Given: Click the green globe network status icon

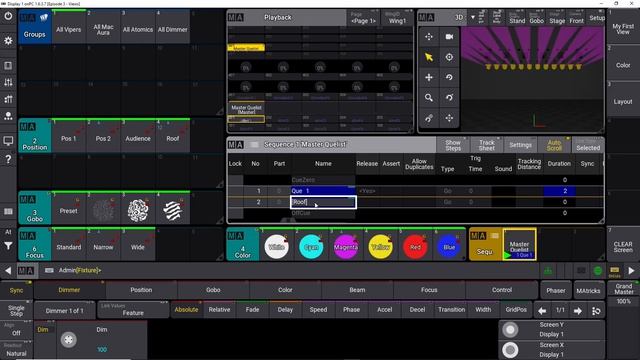Looking at the screenshot, I should 598,271.
